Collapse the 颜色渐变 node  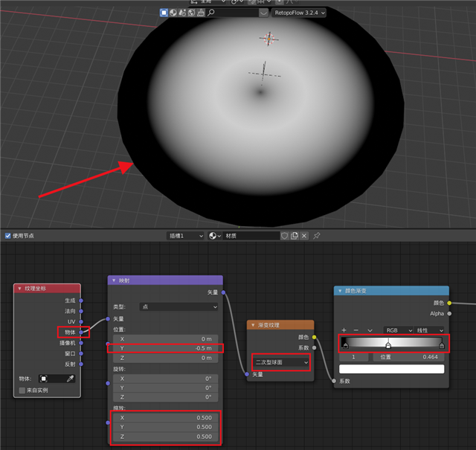(341, 291)
